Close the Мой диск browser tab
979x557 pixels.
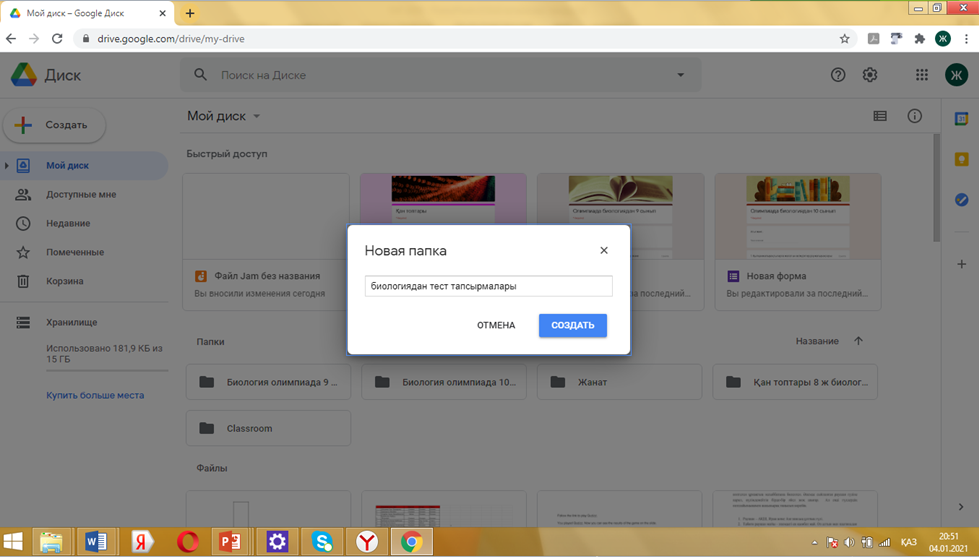pyautogui.click(x=162, y=13)
